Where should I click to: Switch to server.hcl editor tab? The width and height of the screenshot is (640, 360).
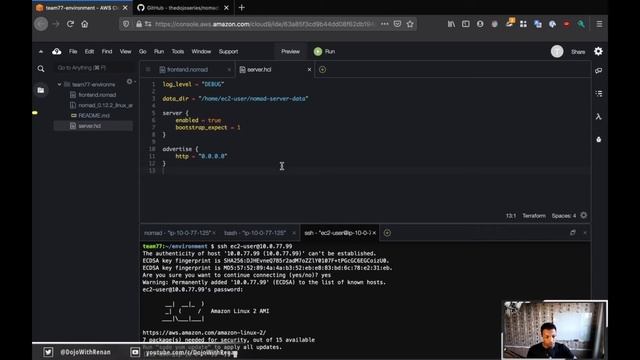259,69
